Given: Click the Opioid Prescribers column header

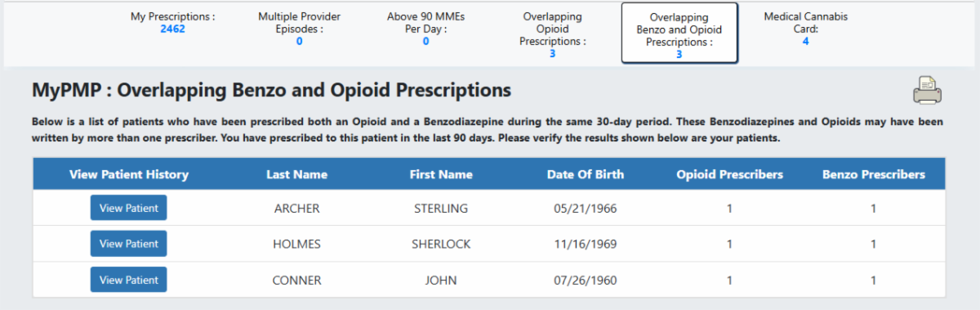Looking at the screenshot, I should click(x=730, y=174).
